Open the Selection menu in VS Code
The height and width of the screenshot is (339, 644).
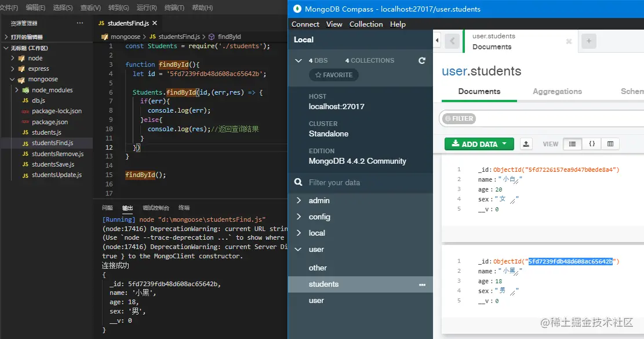pyautogui.click(x=63, y=8)
